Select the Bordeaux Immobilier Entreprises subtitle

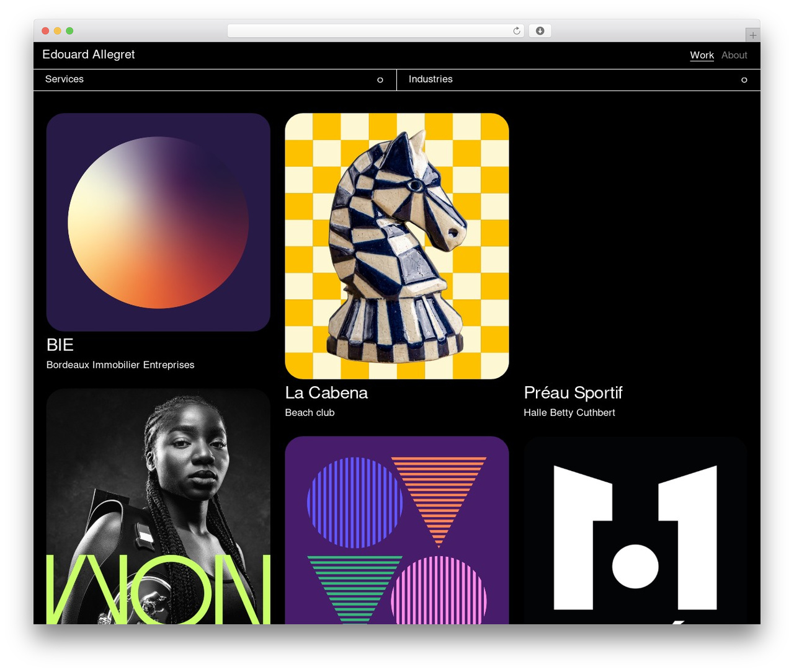tap(120, 365)
